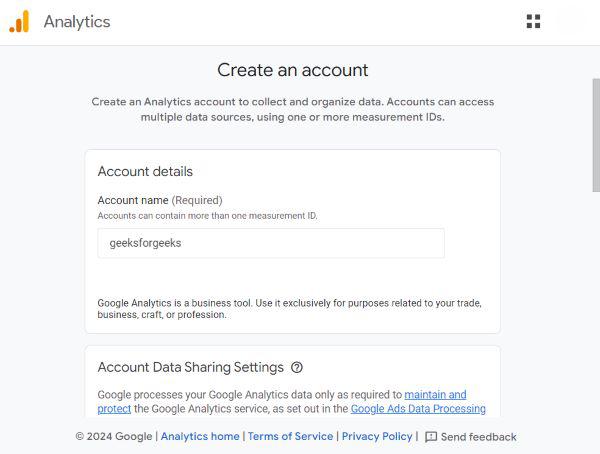600x454 pixels.
Task: Go to Analytics home footer link
Action: pyautogui.click(x=200, y=437)
